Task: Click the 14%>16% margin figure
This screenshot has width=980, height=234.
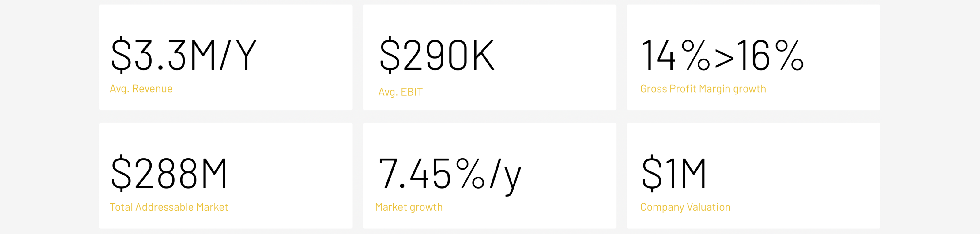Action: click(722, 56)
